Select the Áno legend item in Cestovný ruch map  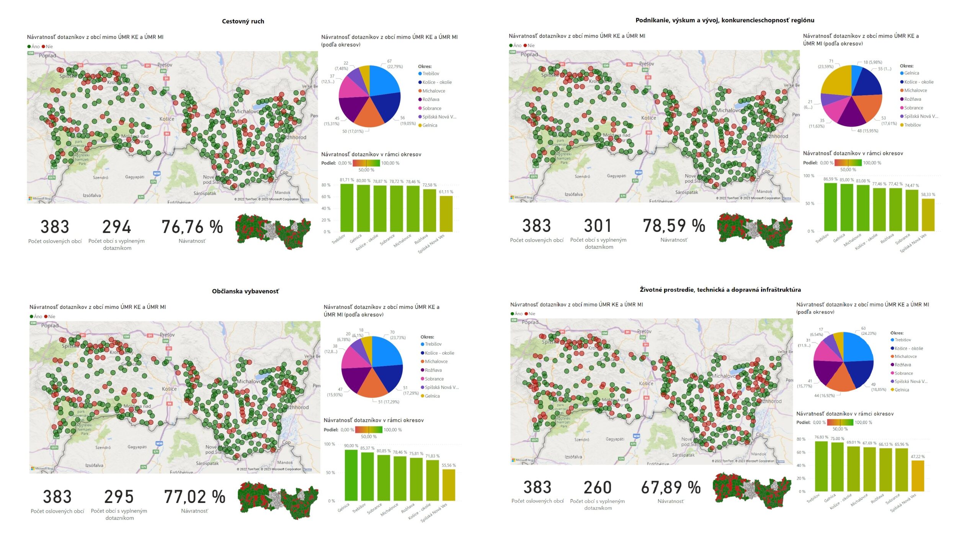[34, 47]
